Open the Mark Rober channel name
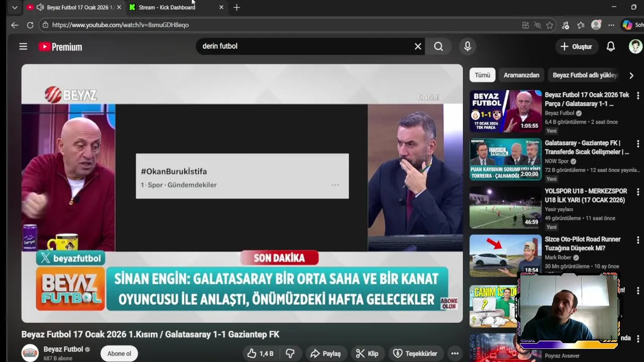 click(558, 257)
